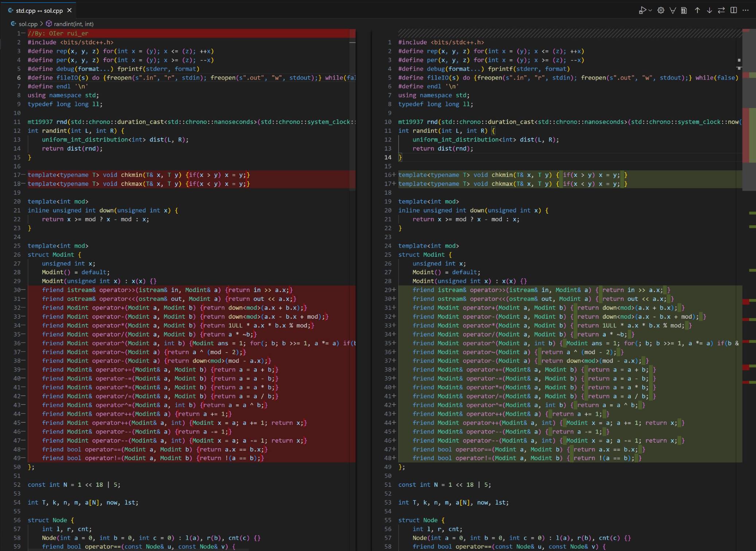Click the V-shaped icon beside the gear

(673, 11)
